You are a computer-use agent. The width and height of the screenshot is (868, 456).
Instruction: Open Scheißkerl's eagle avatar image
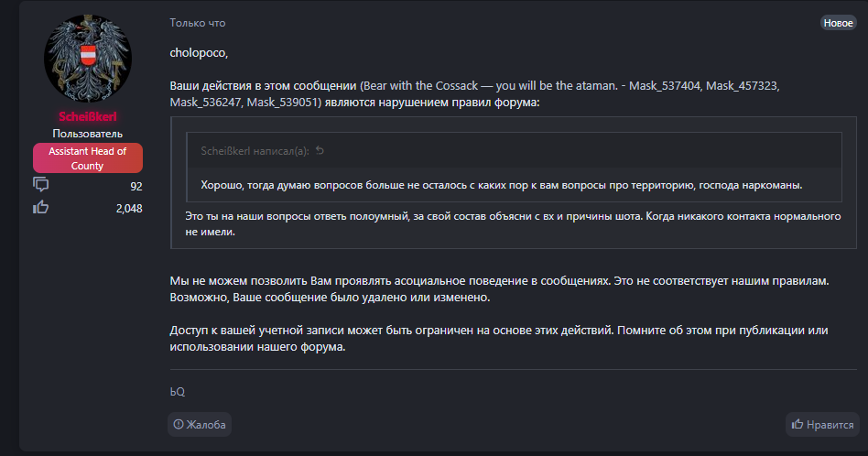pyautogui.click(x=88, y=60)
